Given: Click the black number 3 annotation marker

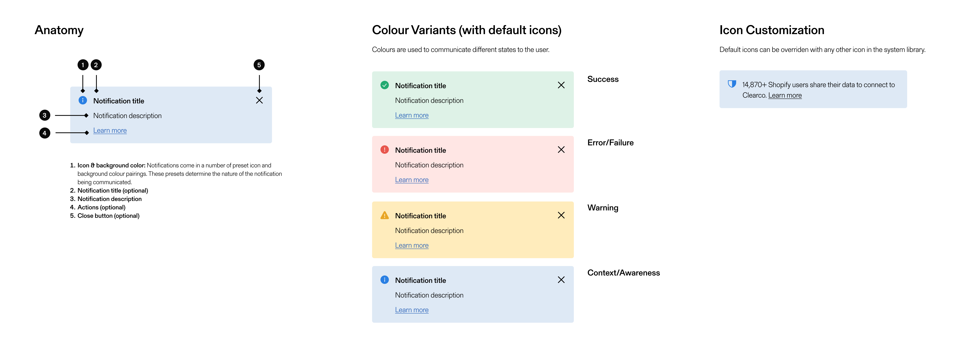Looking at the screenshot, I should point(45,115).
